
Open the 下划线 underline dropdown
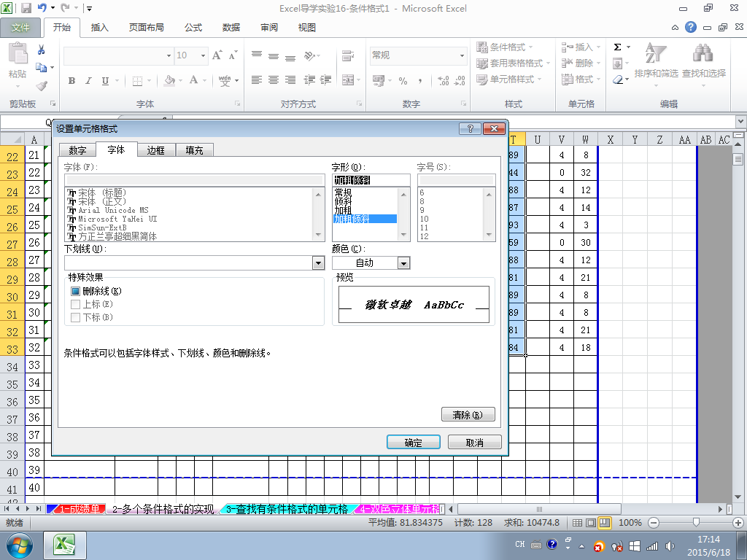tap(319, 262)
